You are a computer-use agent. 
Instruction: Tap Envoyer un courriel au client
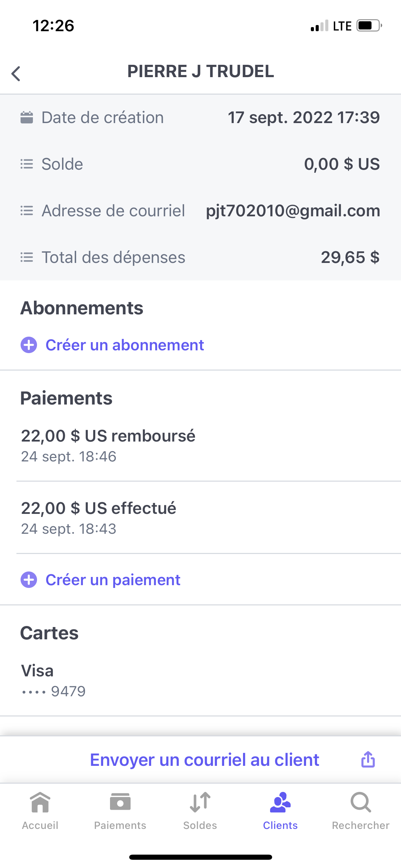[204, 760]
